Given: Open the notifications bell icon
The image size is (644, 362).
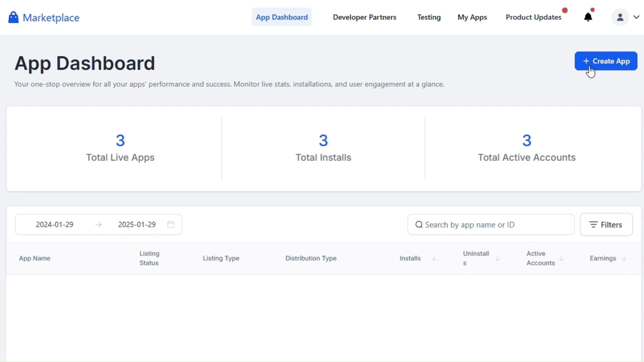Looking at the screenshot, I should point(588,17).
